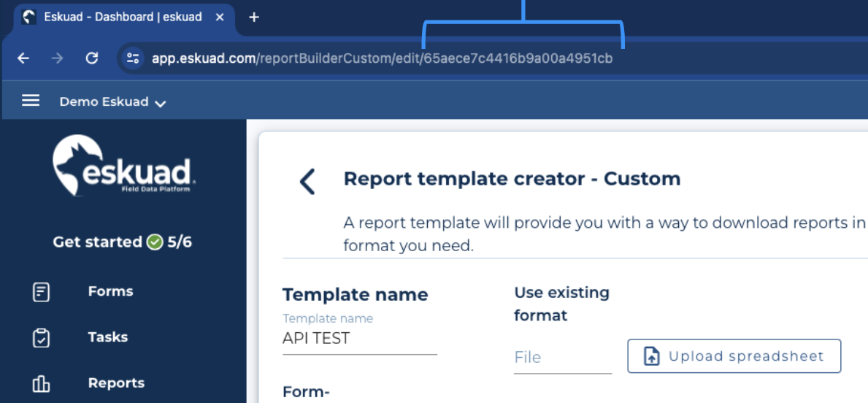
Task: Click the Forms icon in sidebar
Action: [x=42, y=292]
